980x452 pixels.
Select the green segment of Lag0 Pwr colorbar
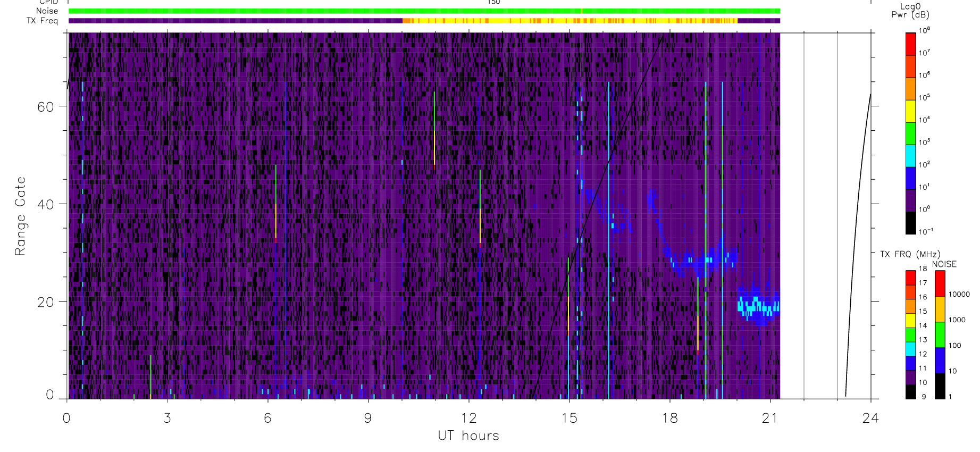coord(910,133)
